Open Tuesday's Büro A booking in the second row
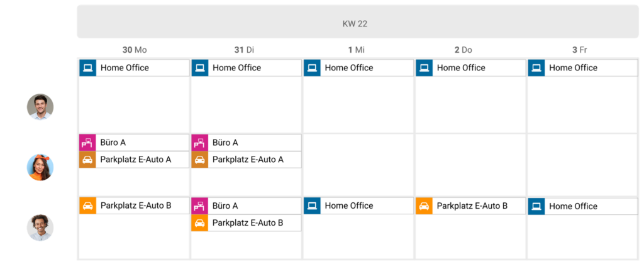This screenshot has height=274, width=644. (x=254, y=143)
